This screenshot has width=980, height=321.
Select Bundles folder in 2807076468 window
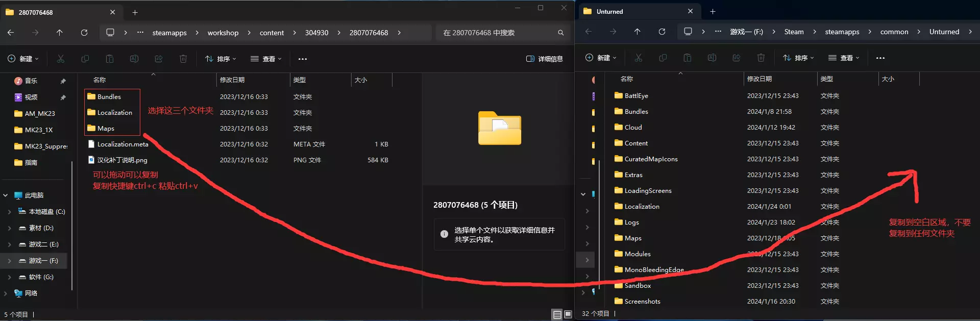[x=104, y=97]
